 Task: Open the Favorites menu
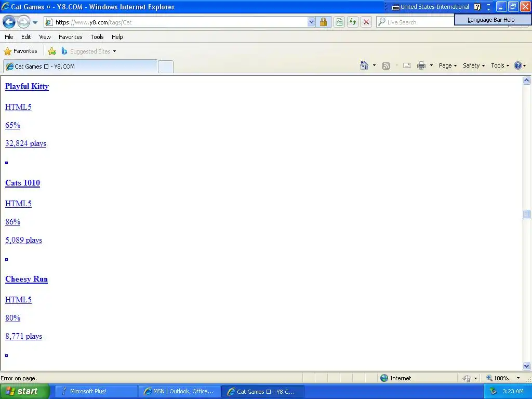coord(70,37)
